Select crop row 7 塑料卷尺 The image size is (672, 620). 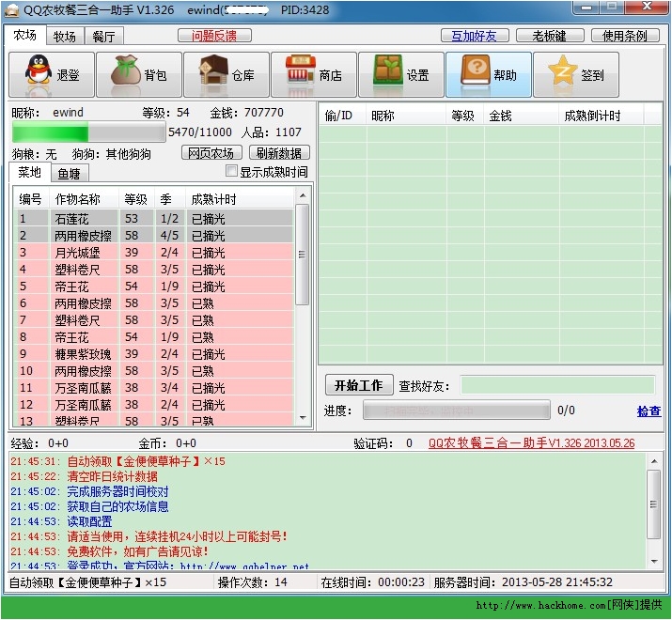click(x=153, y=320)
